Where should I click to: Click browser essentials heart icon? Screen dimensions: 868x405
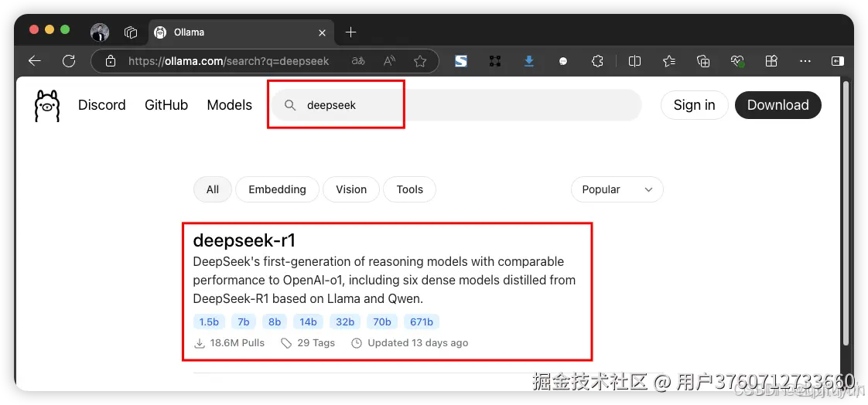737,61
